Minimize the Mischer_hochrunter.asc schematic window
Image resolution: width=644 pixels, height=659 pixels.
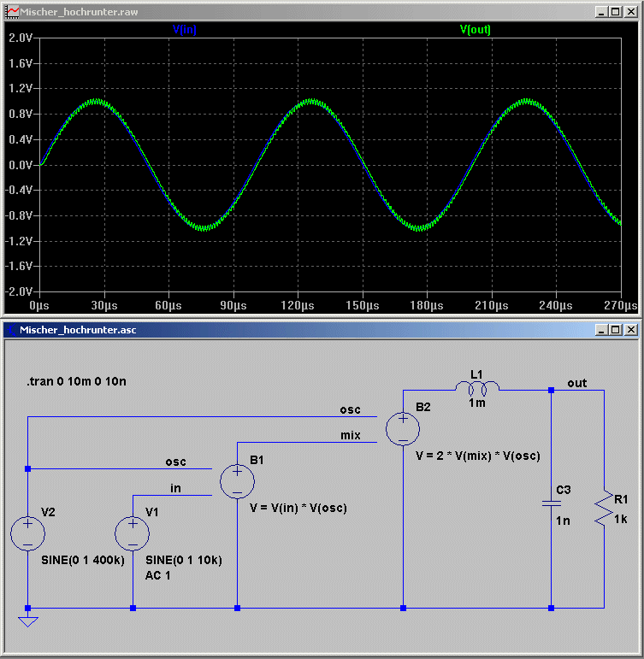click(x=601, y=330)
